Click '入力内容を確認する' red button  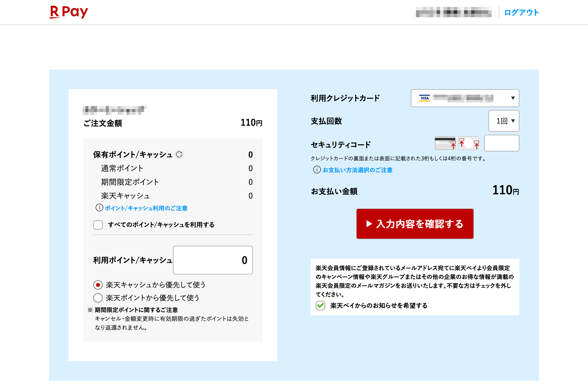coord(415,224)
